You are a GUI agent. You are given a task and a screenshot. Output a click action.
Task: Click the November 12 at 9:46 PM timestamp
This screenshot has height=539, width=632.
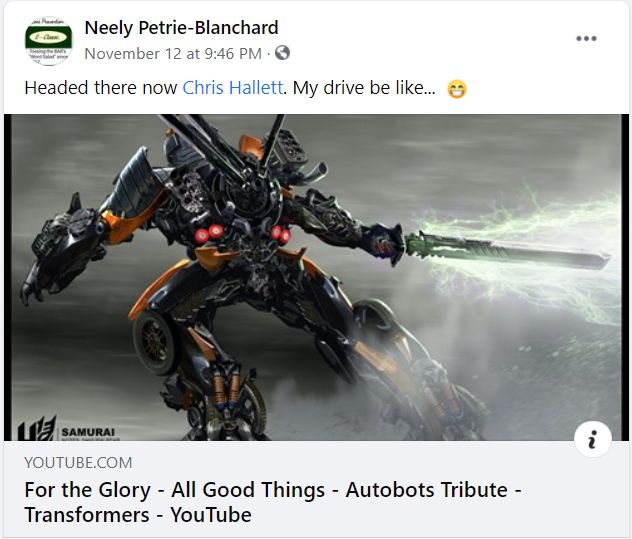pos(172,53)
